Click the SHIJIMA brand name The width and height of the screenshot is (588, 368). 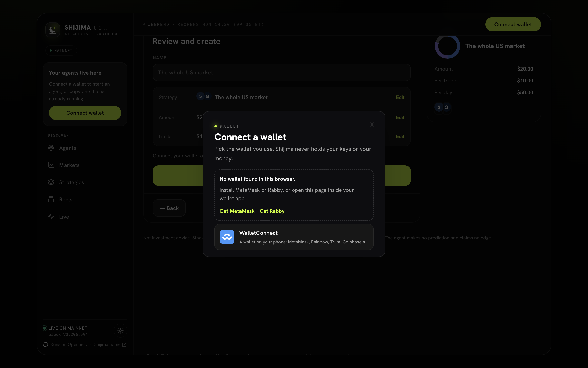(78, 28)
